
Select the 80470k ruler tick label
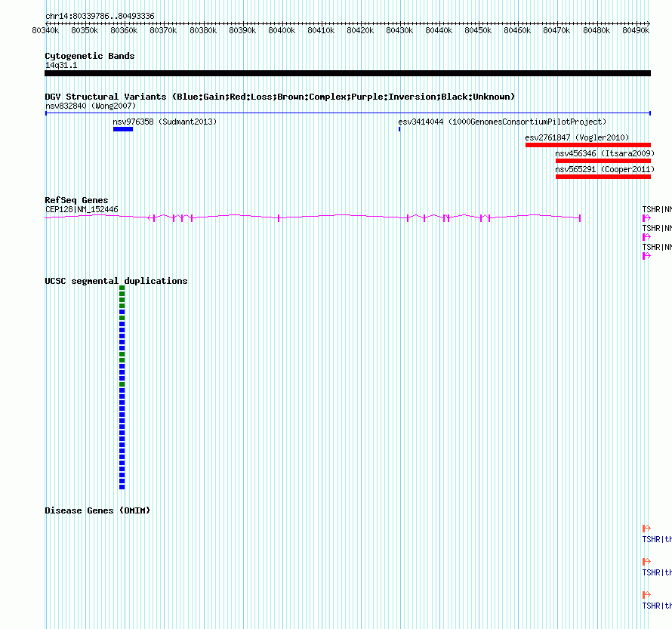pos(556,30)
